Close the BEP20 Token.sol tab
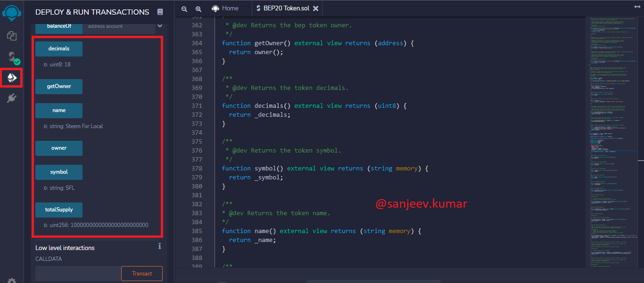Viewport: 644px width, 283px height. coord(316,8)
